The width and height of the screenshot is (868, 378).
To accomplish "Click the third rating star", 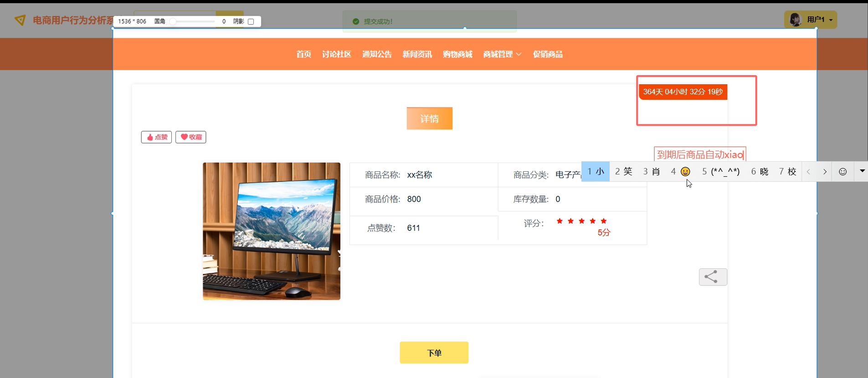I will click(x=582, y=221).
